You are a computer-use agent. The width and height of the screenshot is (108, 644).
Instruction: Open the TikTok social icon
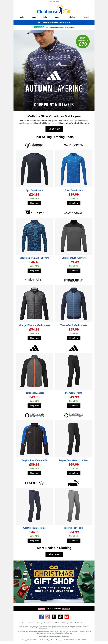pyautogui.click(x=60, y=617)
